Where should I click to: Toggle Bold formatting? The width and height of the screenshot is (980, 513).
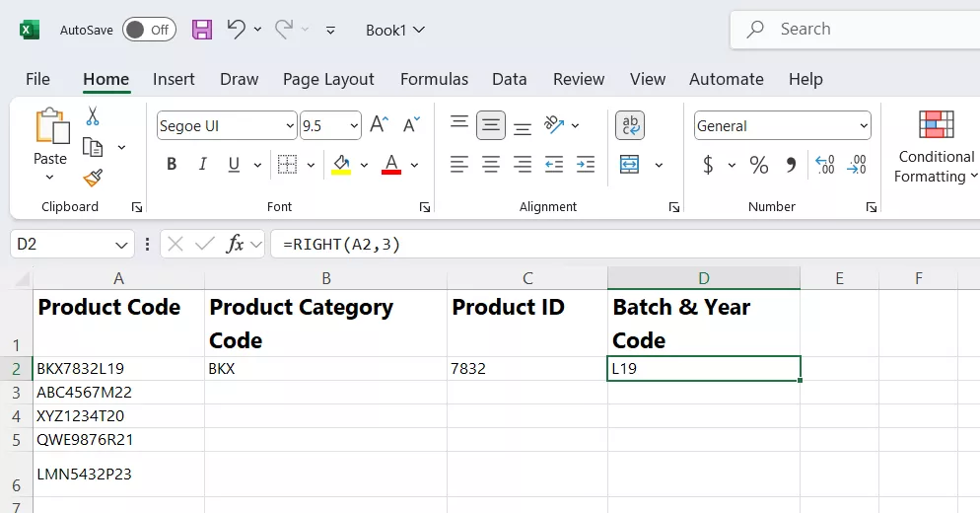pyautogui.click(x=172, y=165)
